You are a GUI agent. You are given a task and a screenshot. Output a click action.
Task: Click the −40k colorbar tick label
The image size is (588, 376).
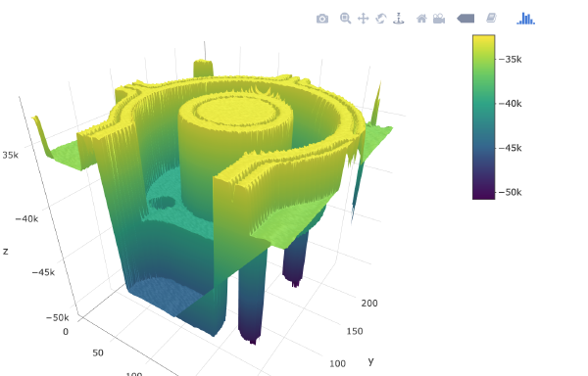tap(511, 104)
